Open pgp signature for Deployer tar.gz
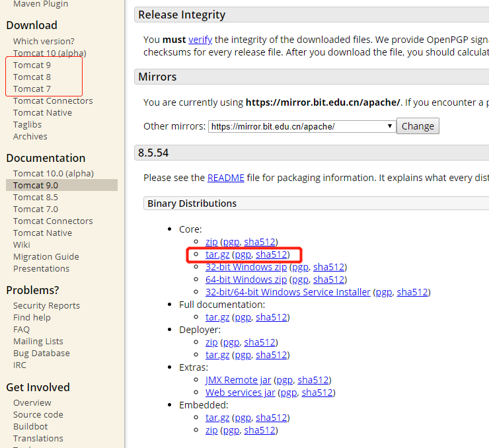The height and width of the screenshot is (448, 489). (x=243, y=355)
